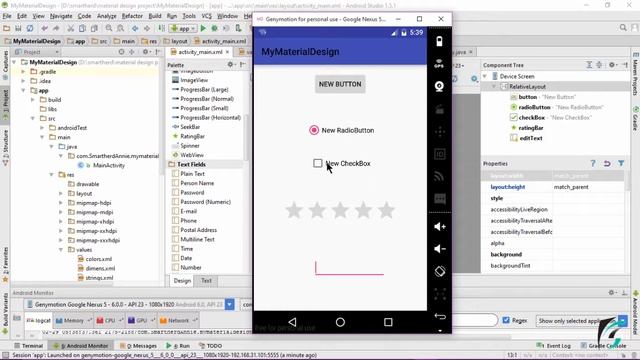Screen dimensions: 640x360
Task: Click the Debug app bug icon
Action: point(214,28)
